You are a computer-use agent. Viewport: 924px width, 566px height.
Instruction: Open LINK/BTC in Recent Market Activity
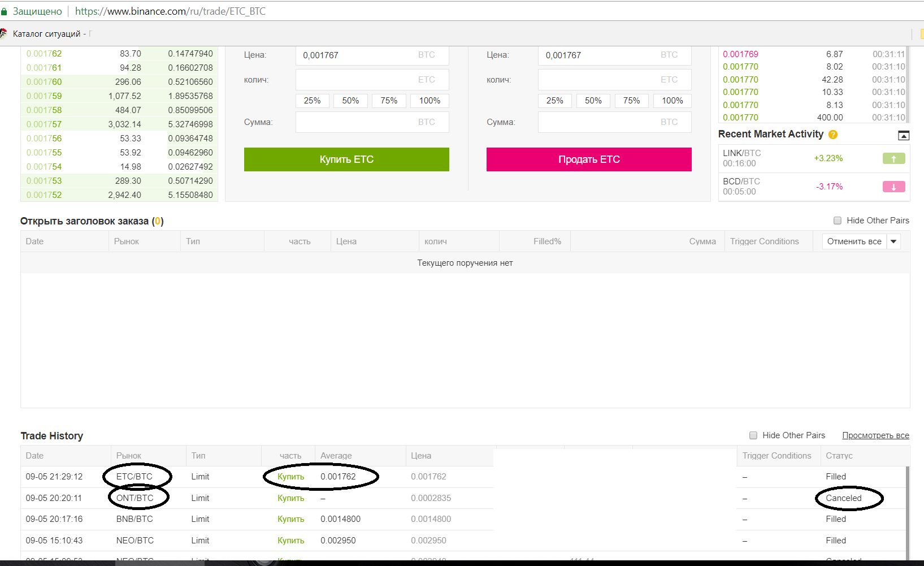coord(742,153)
